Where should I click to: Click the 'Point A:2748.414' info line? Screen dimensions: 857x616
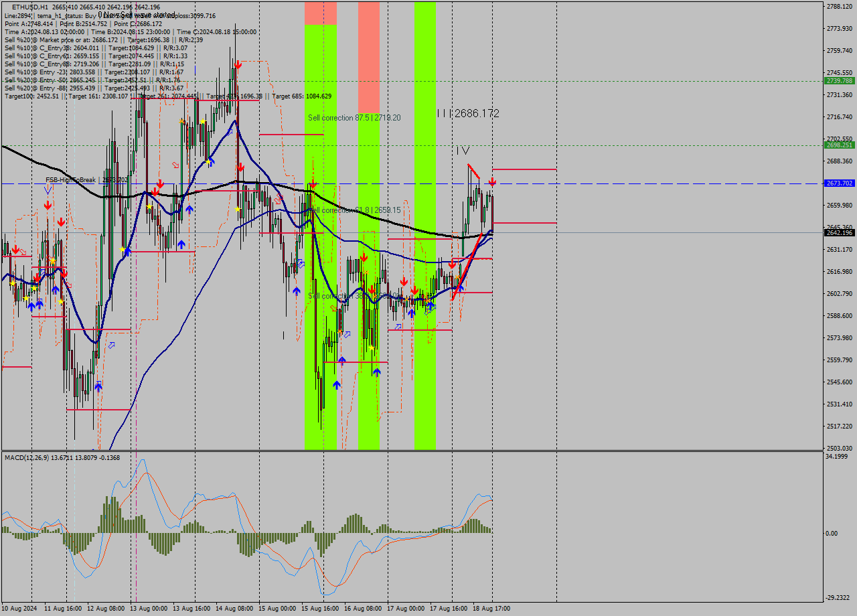tap(83, 23)
